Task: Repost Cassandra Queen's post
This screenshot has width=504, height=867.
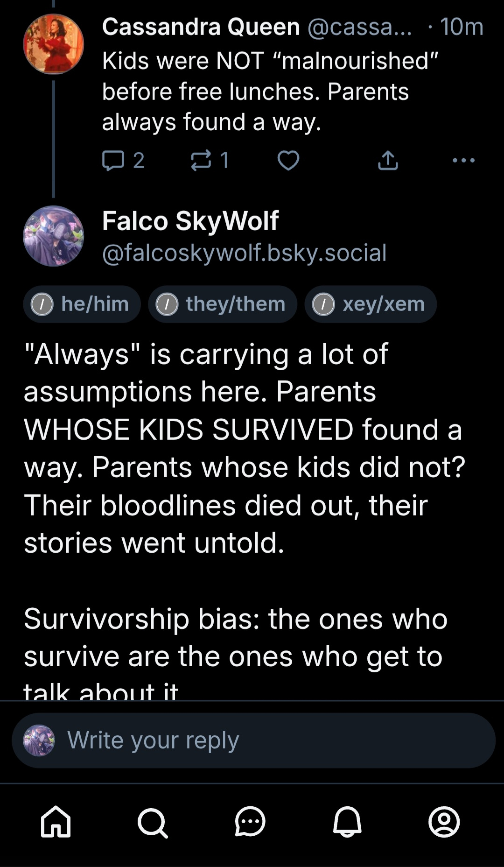Action: coord(201,161)
